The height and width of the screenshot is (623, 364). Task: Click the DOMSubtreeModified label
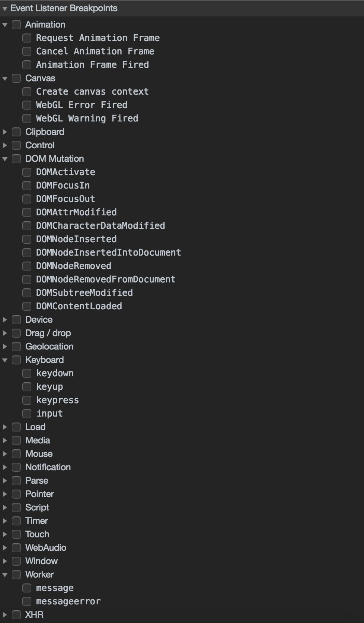click(x=84, y=293)
